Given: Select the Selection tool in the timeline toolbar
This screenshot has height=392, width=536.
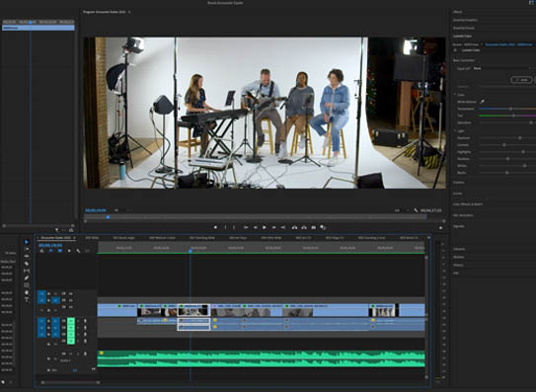Looking at the screenshot, I should [27, 242].
